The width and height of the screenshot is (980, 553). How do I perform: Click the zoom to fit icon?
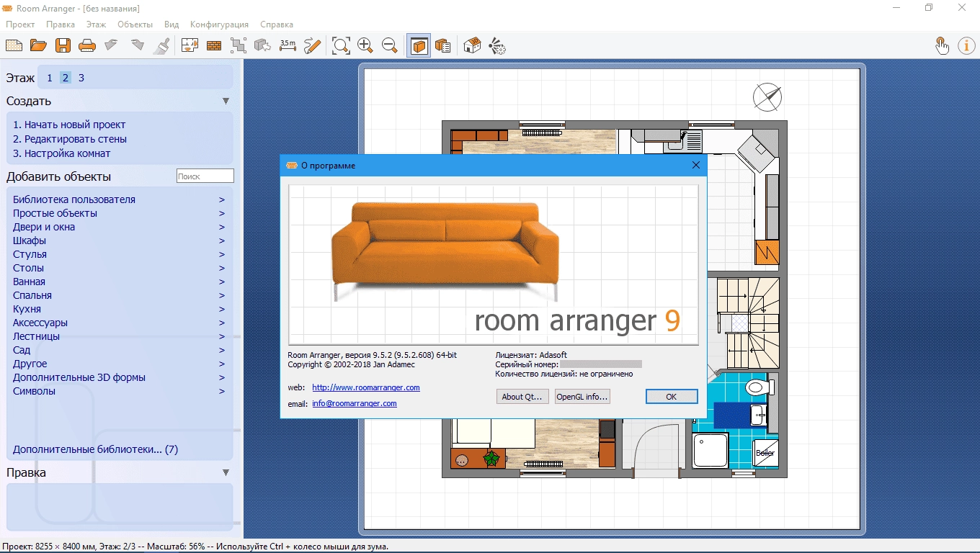[x=341, y=45]
